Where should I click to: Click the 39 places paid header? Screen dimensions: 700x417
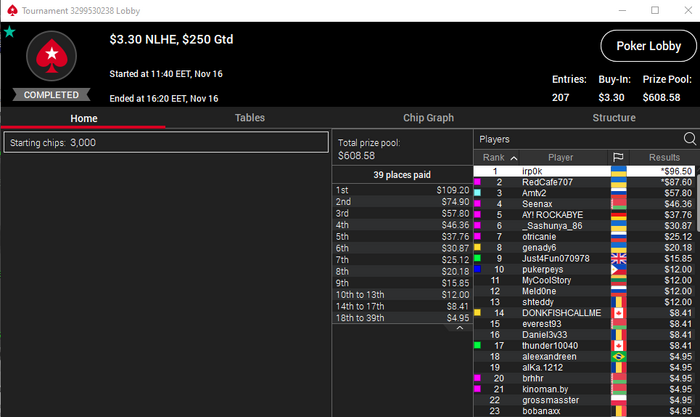402,175
